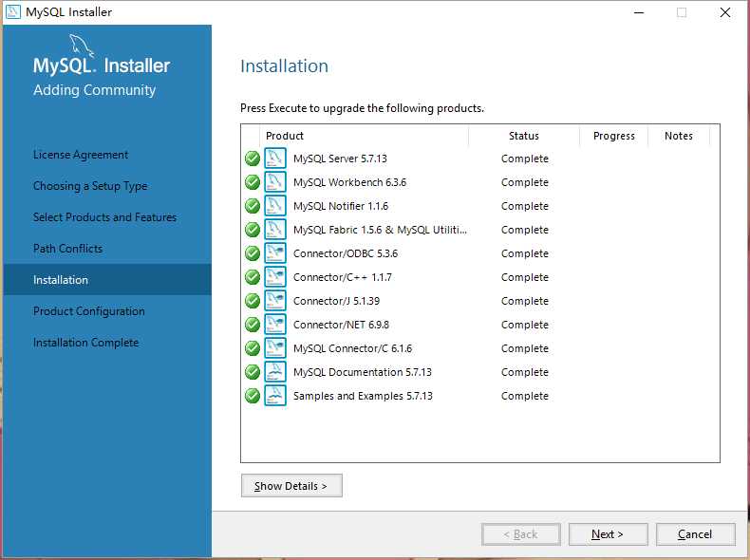Click Complete status of MySQL Documentation 5.7.13
The image size is (750, 560).
click(525, 372)
